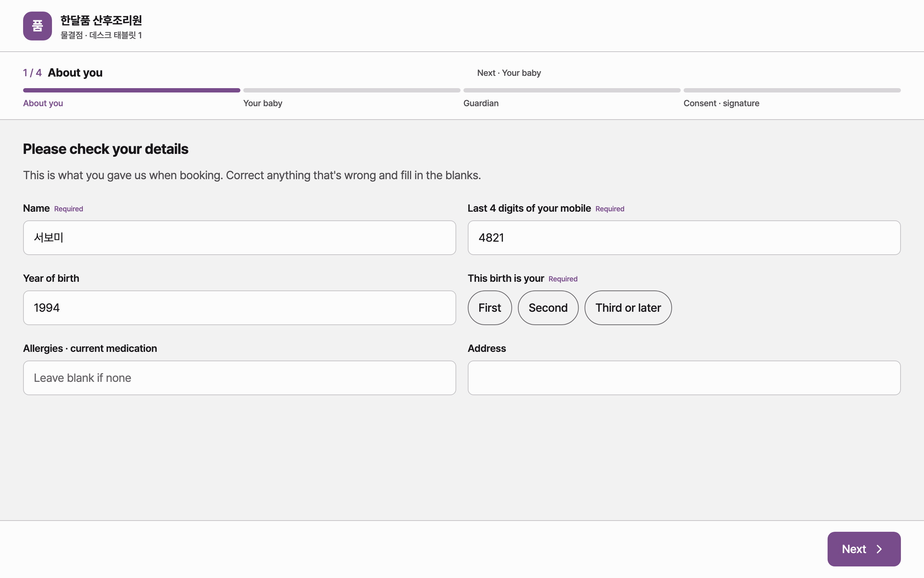
Task: Click the 'Required' tag next to Name
Action: coord(69,209)
